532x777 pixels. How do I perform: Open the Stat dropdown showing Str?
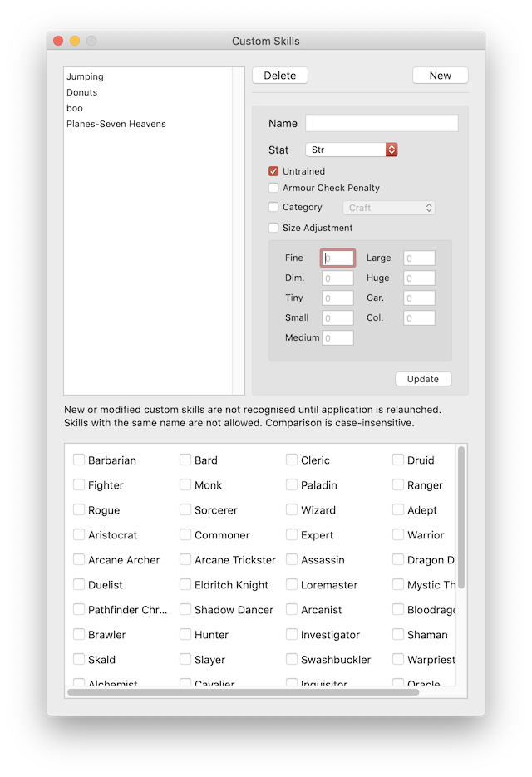[352, 149]
